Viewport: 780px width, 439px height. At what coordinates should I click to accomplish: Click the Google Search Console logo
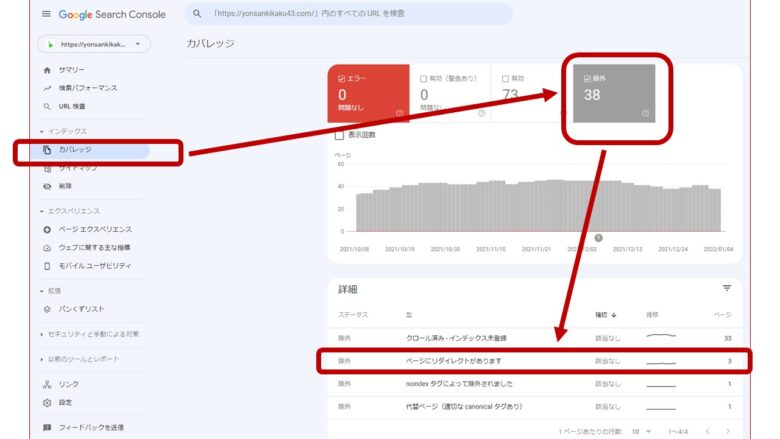112,14
